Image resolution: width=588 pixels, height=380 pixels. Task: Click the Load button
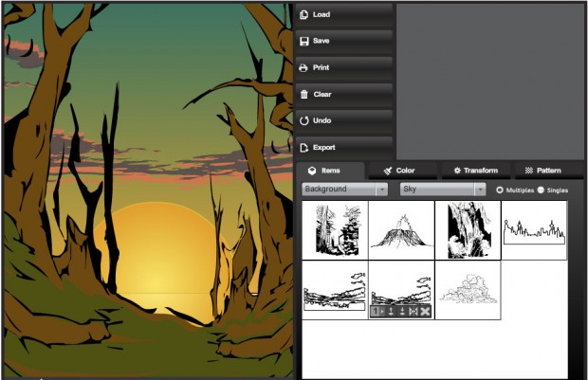click(344, 14)
